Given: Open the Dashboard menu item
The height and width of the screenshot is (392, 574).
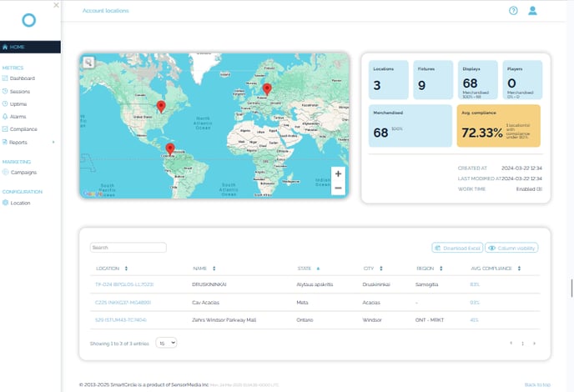Looking at the screenshot, I should [x=23, y=78].
